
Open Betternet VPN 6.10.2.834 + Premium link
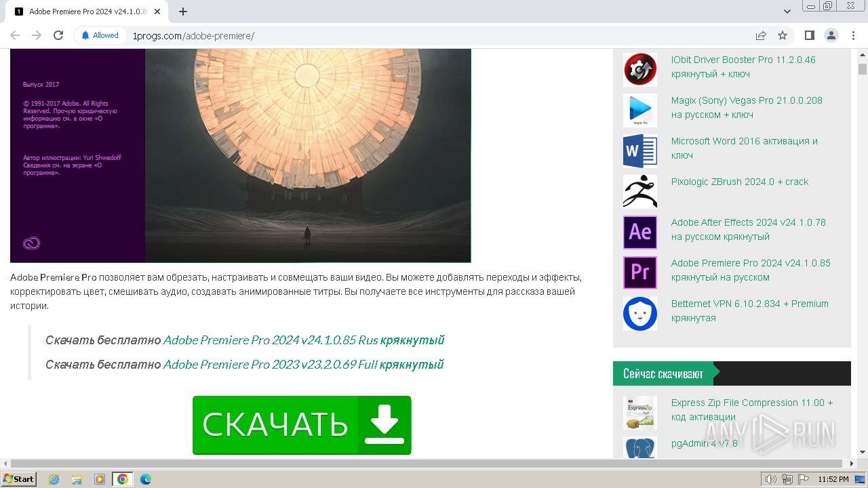750,310
